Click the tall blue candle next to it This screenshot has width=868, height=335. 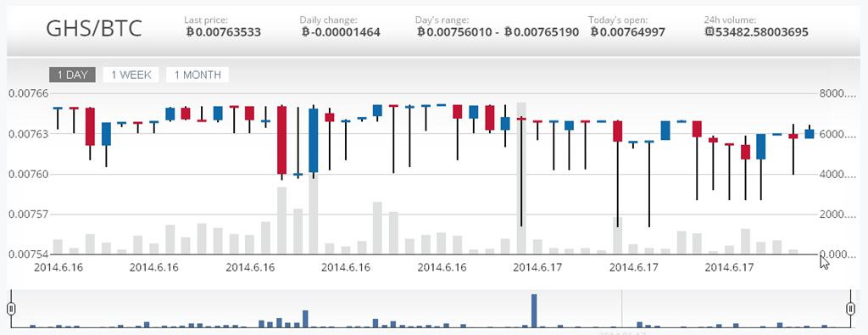coord(314,141)
